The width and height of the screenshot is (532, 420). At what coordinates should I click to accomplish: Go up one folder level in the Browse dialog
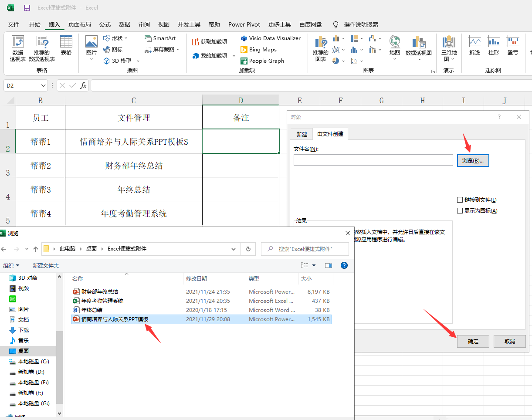tap(36, 249)
